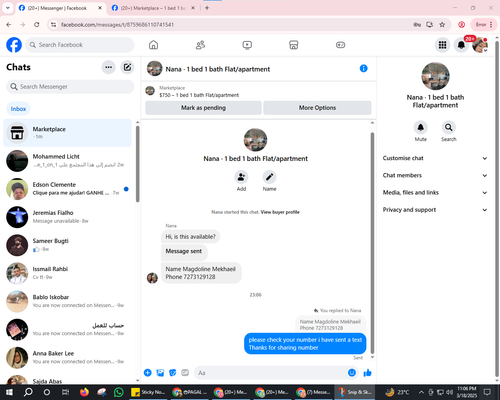The width and height of the screenshot is (500, 400).
Task: Click Mark as pending button
Action: (x=203, y=108)
